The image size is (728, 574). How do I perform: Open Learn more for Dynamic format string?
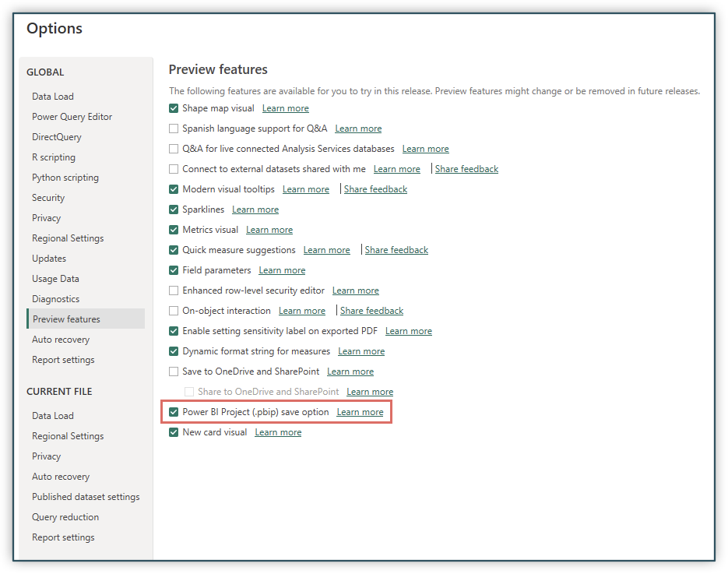pyautogui.click(x=361, y=351)
